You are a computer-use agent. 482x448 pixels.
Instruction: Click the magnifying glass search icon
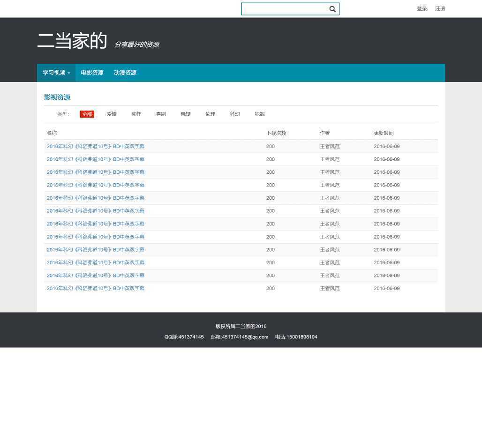coord(332,9)
